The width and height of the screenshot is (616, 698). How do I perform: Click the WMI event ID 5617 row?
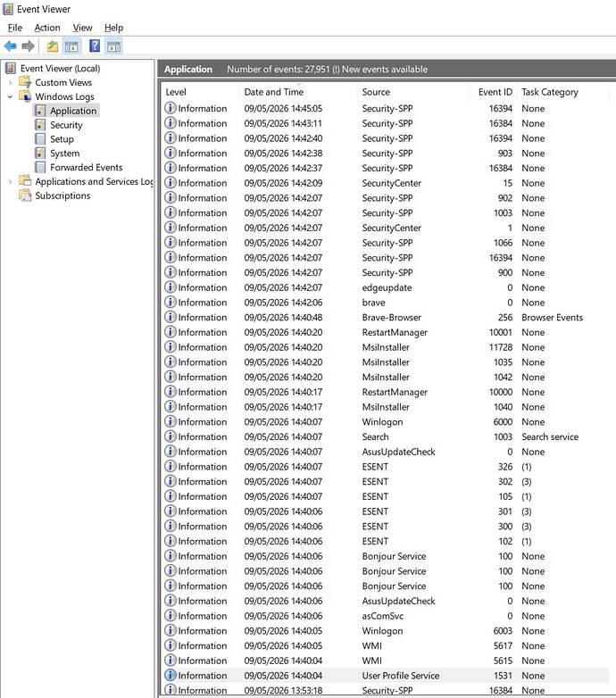click(385, 645)
